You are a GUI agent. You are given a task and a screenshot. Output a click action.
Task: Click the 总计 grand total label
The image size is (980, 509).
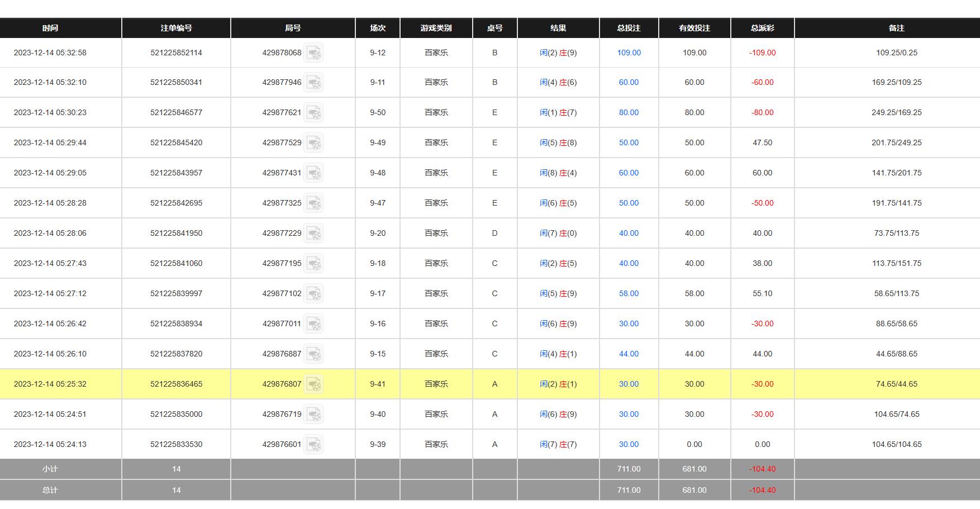coord(50,490)
